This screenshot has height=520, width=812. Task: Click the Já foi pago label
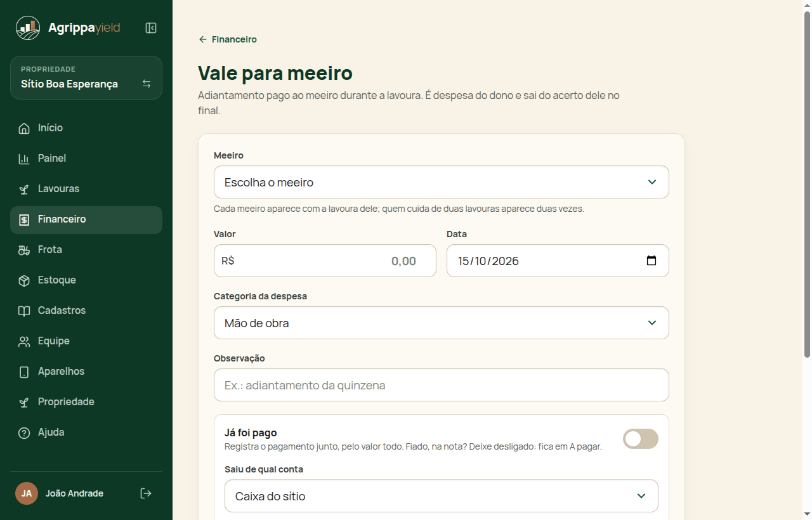click(x=251, y=433)
